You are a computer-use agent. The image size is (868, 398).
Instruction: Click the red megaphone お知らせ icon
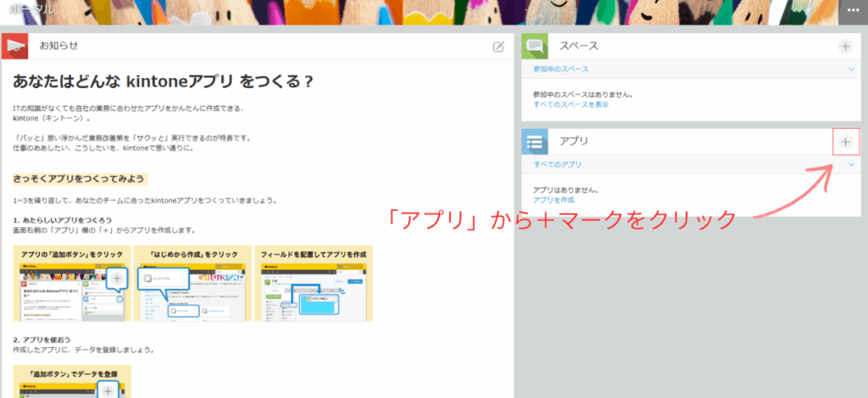(15, 46)
